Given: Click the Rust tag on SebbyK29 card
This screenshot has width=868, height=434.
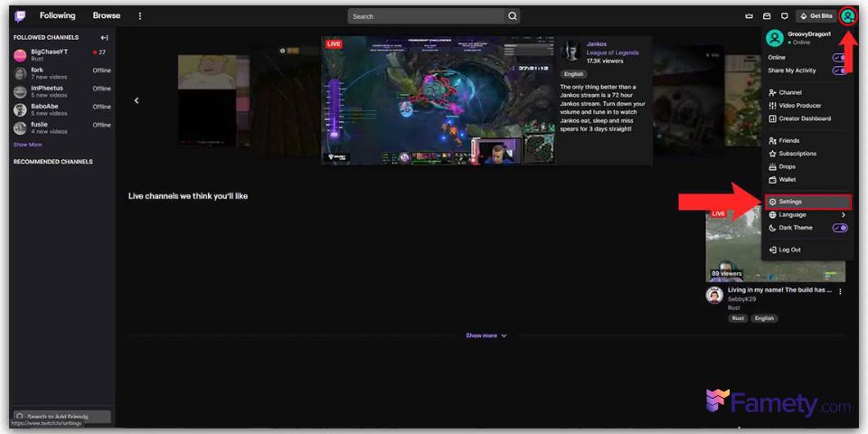Looking at the screenshot, I should point(738,318).
